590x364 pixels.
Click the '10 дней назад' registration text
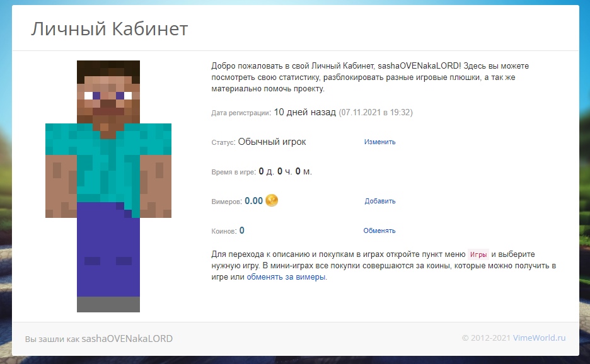[x=305, y=112]
